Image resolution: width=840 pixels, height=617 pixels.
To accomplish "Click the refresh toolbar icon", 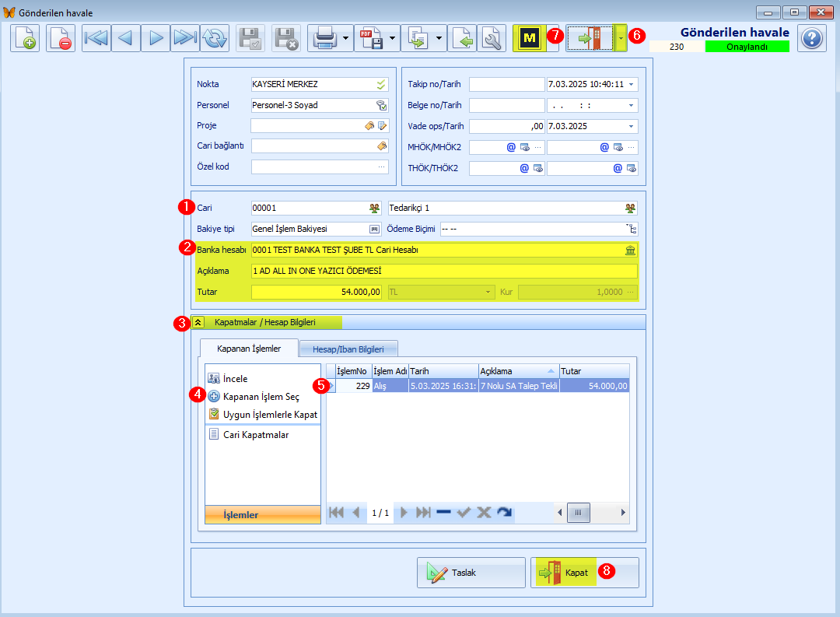I will pyautogui.click(x=215, y=38).
